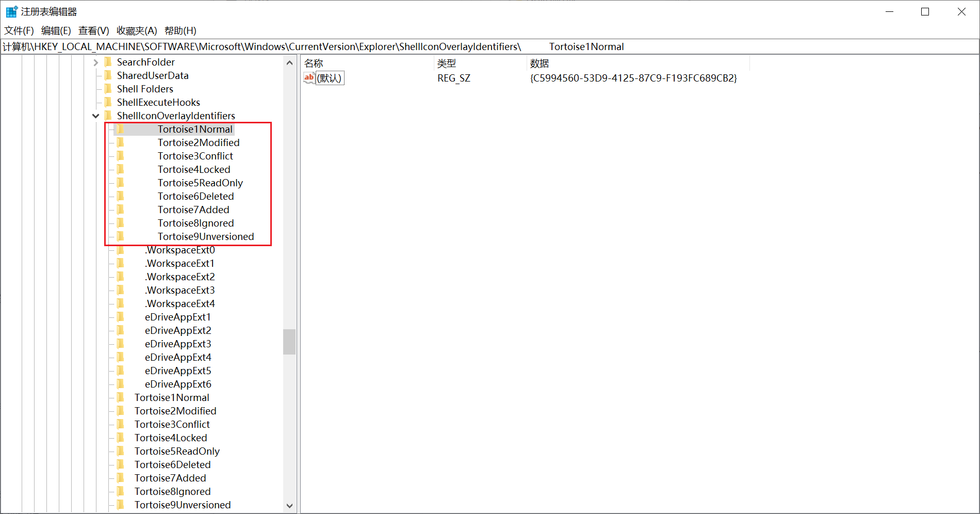Select the ShellExecuteHooks folder icon

tap(108, 102)
